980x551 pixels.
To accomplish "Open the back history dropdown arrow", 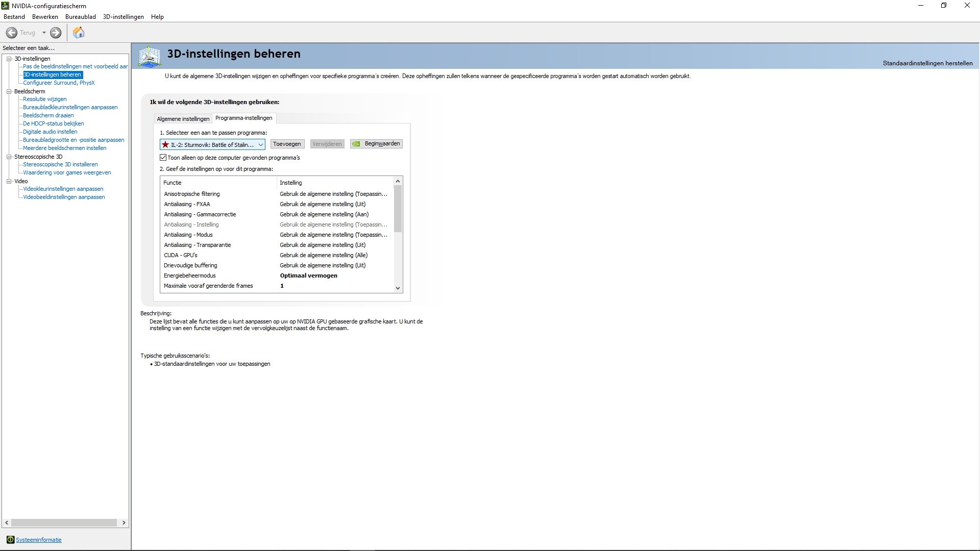I will coord(44,33).
